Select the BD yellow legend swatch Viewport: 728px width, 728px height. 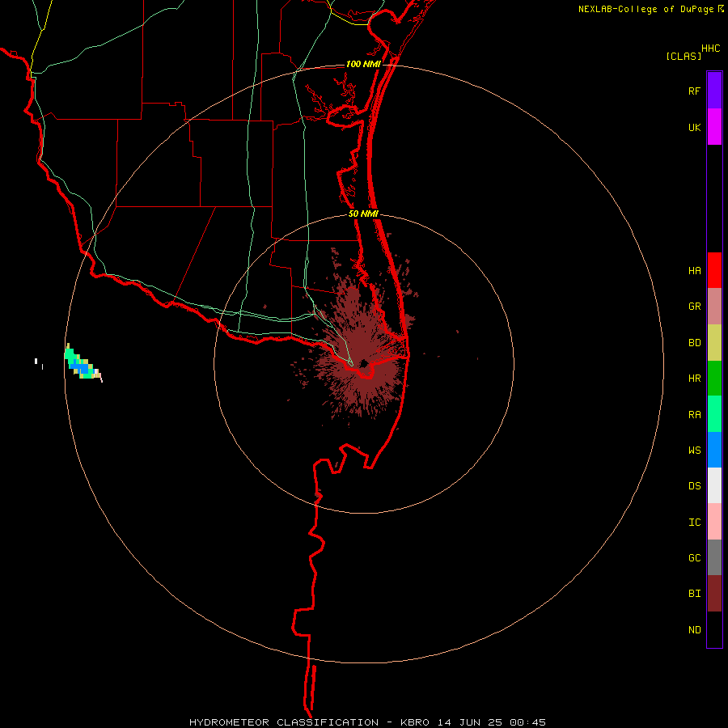[x=714, y=343]
